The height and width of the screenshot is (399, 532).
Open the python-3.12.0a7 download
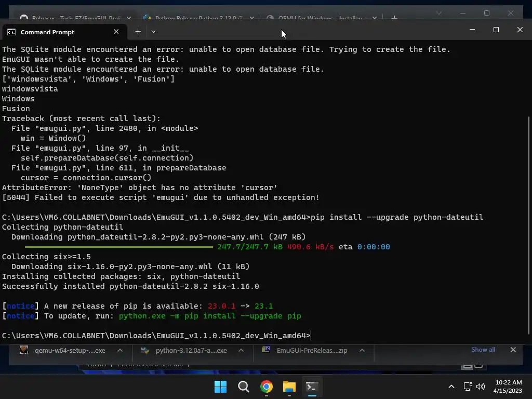point(191,351)
